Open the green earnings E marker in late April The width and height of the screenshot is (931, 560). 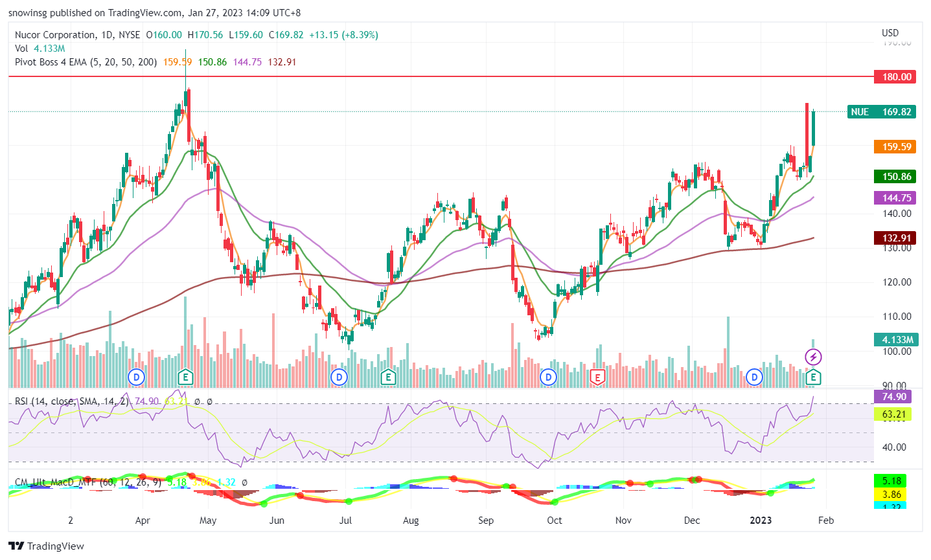186,377
